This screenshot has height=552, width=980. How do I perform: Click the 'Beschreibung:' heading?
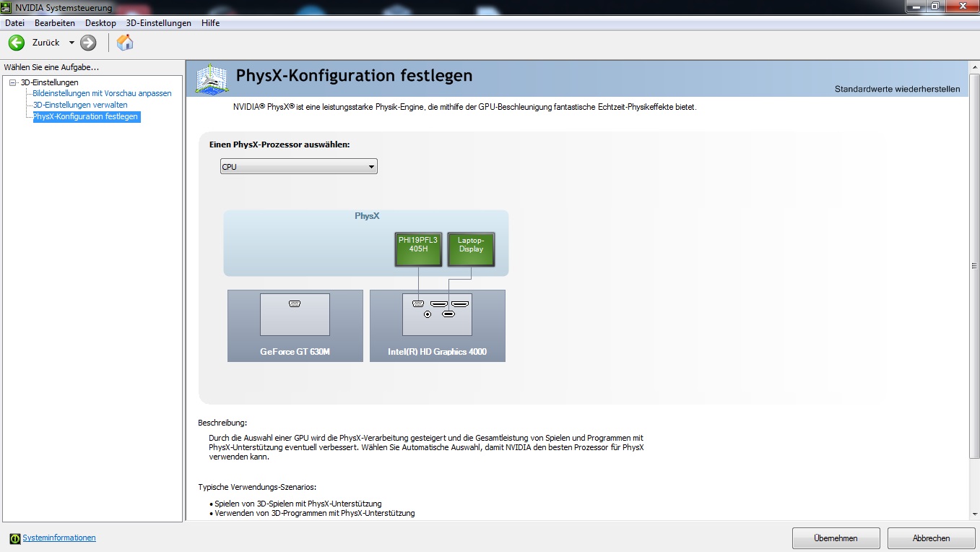(x=222, y=423)
